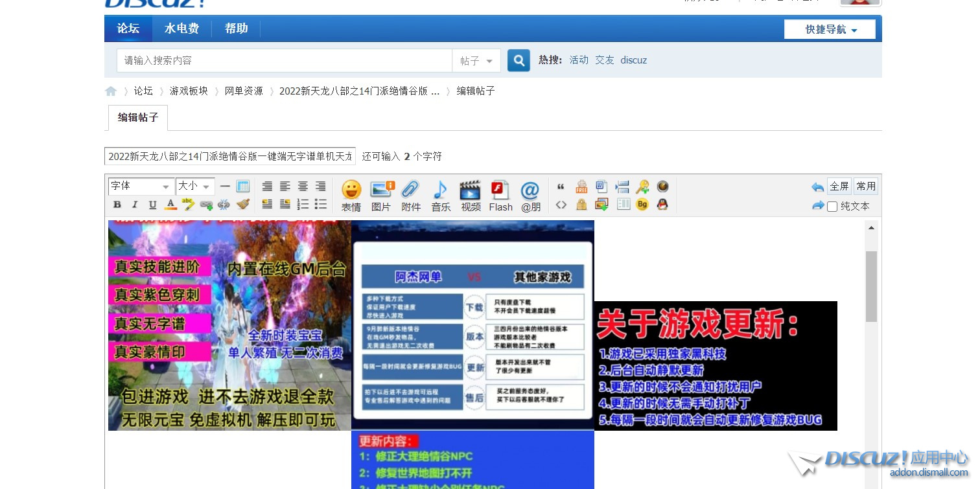Insert an unordered bullet list
980x489 pixels.
[320, 205]
